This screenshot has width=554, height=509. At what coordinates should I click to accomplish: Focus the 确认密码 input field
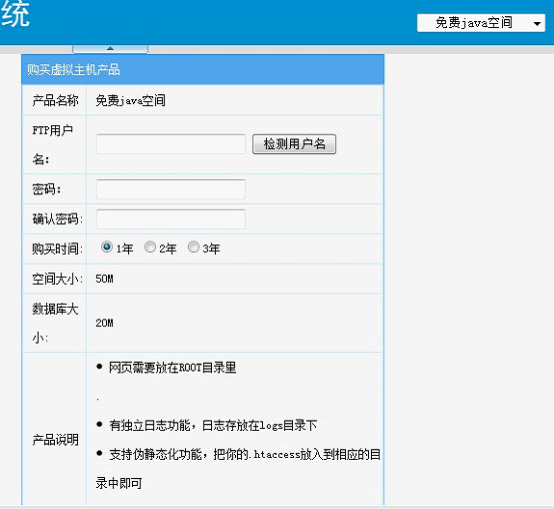click(x=171, y=219)
